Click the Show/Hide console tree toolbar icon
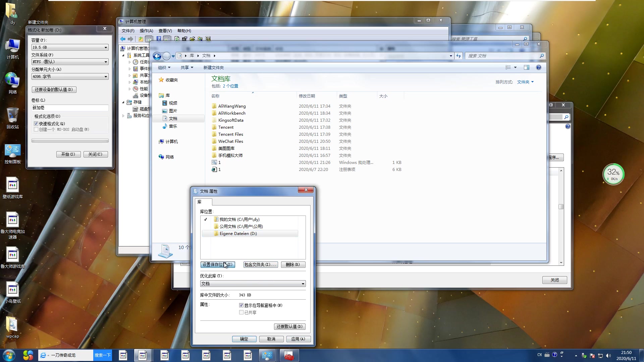The image size is (644, 362). click(149, 39)
